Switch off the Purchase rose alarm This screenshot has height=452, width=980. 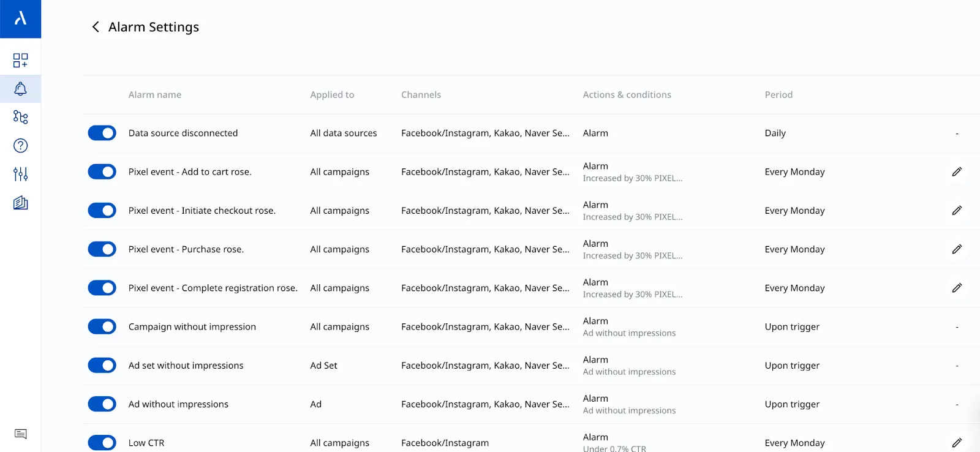pyautogui.click(x=102, y=249)
